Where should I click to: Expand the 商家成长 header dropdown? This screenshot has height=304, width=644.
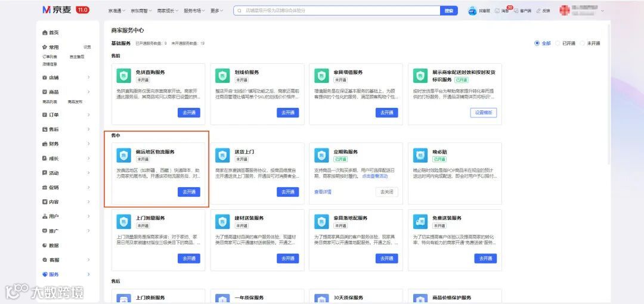168,11
